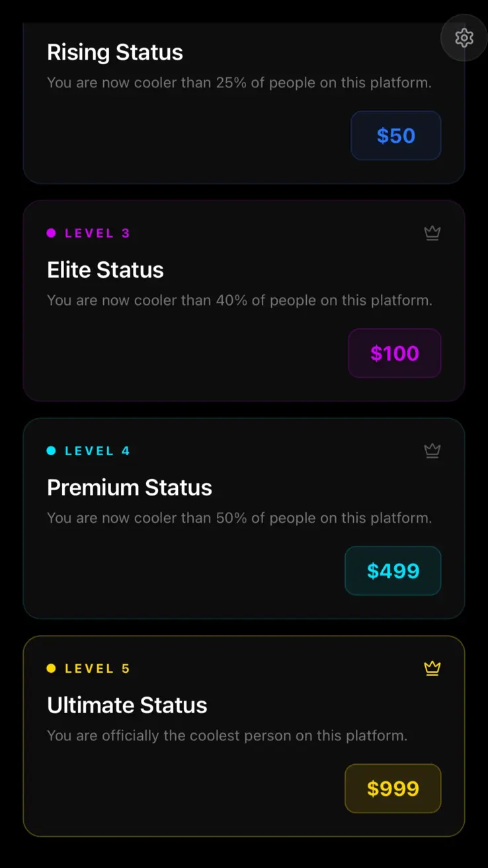
Task: Select the LEVEL 5 label
Action: 97,668
